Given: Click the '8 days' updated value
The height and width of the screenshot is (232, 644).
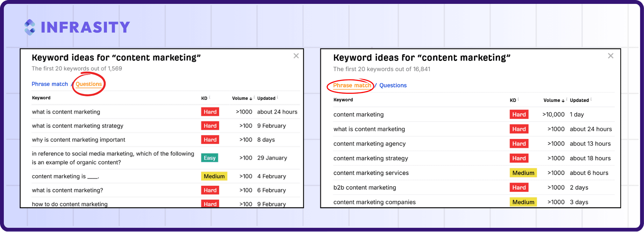Looking at the screenshot, I should pyautogui.click(x=266, y=140).
